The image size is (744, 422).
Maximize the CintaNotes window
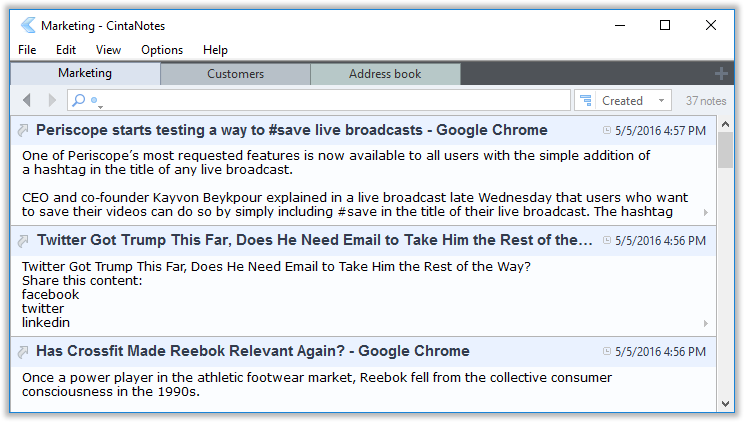(665, 25)
